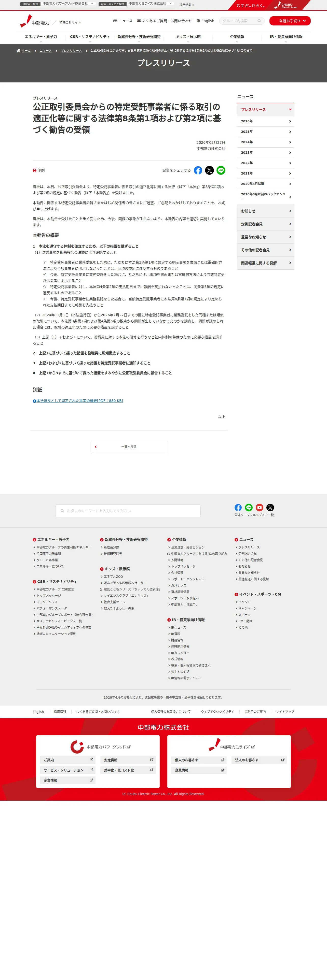Expand 2020年4月以降 in sidebar

(x=265, y=184)
